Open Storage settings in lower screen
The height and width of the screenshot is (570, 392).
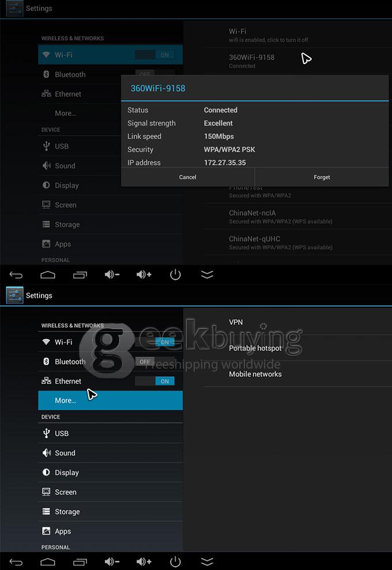coord(111,512)
